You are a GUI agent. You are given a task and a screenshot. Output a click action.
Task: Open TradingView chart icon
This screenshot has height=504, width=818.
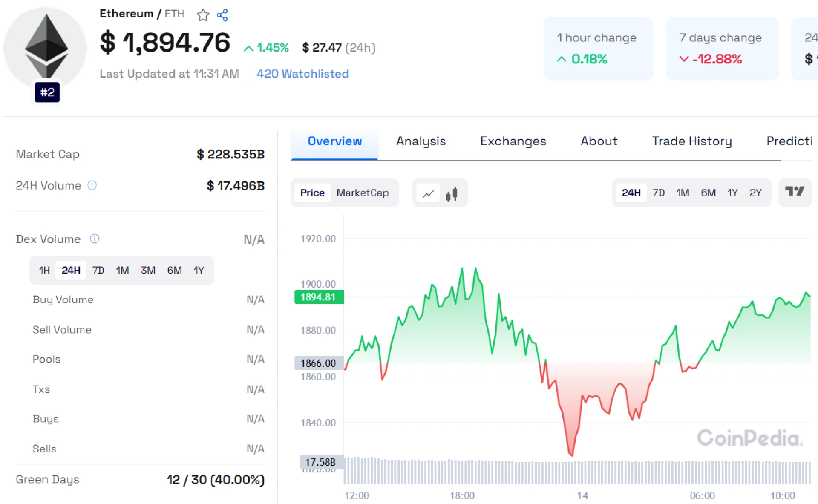click(x=795, y=192)
